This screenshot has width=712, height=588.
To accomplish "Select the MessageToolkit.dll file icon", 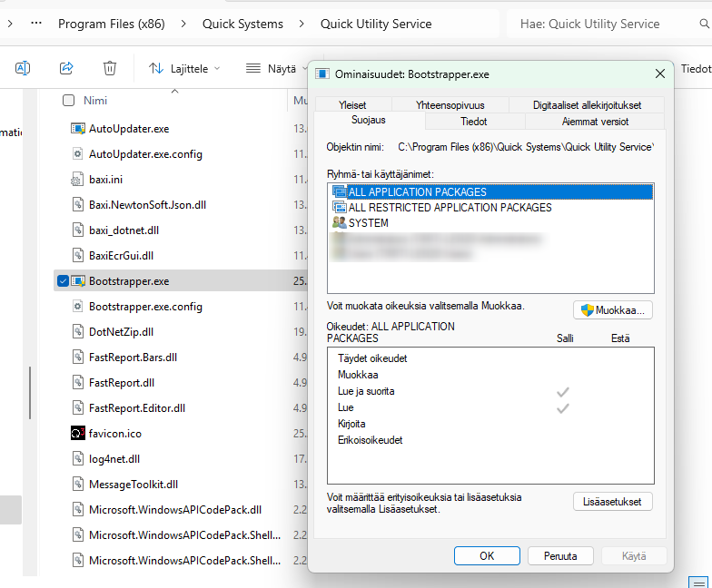I will tap(78, 485).
